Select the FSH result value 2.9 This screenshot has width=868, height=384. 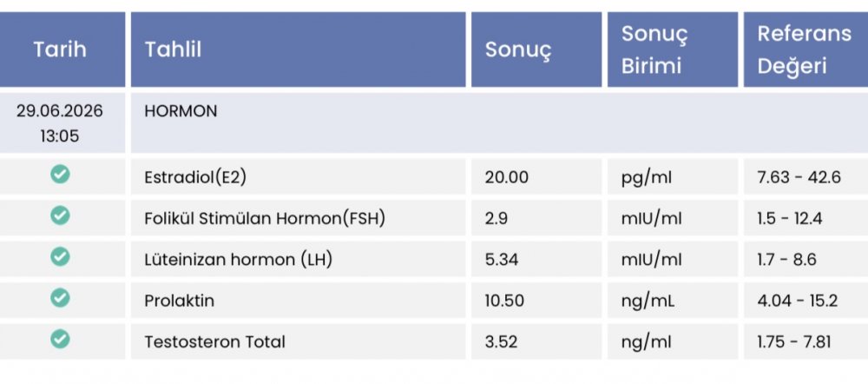click(496, 218)
